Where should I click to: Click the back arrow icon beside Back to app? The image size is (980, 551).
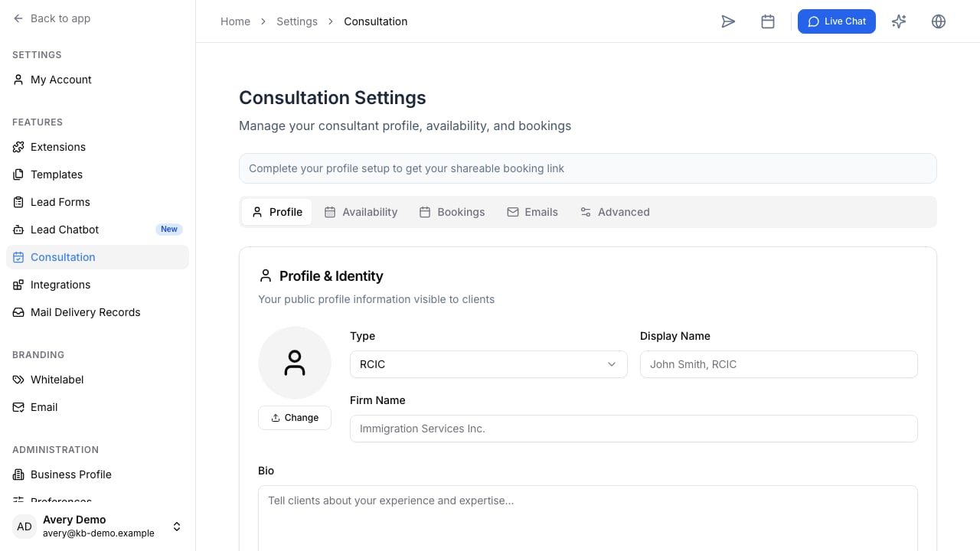point(18,18)
